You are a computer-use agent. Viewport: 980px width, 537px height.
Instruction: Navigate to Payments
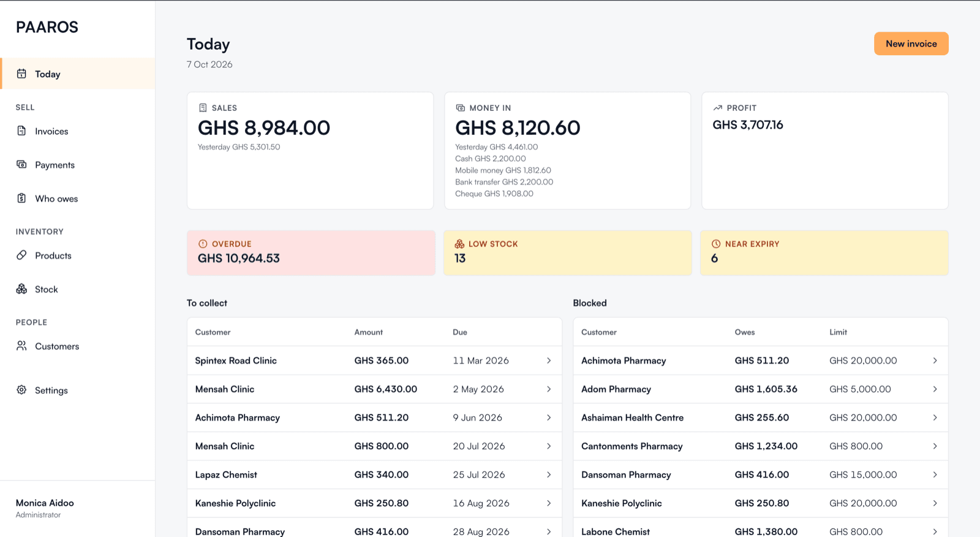(78, 165)
